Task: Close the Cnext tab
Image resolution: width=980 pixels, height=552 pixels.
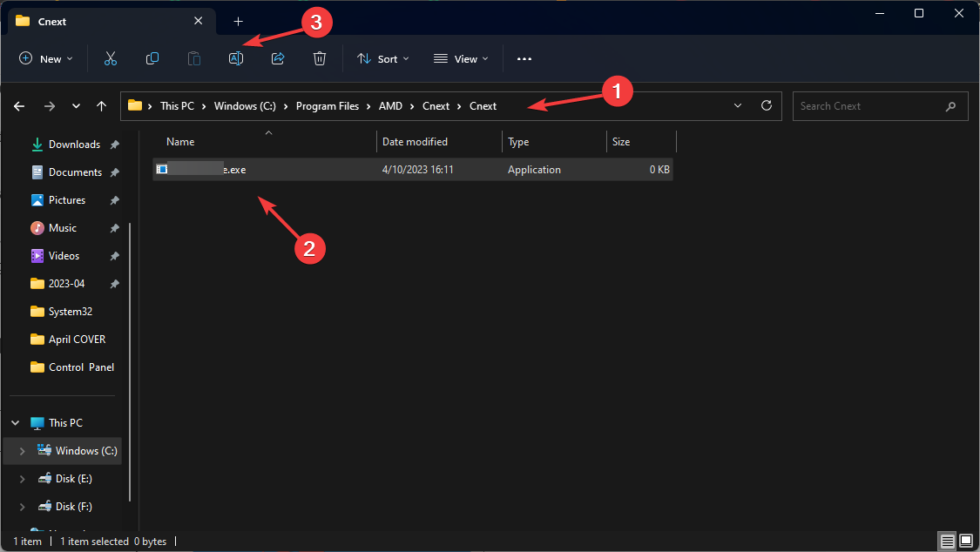Action: pos(198,21)
